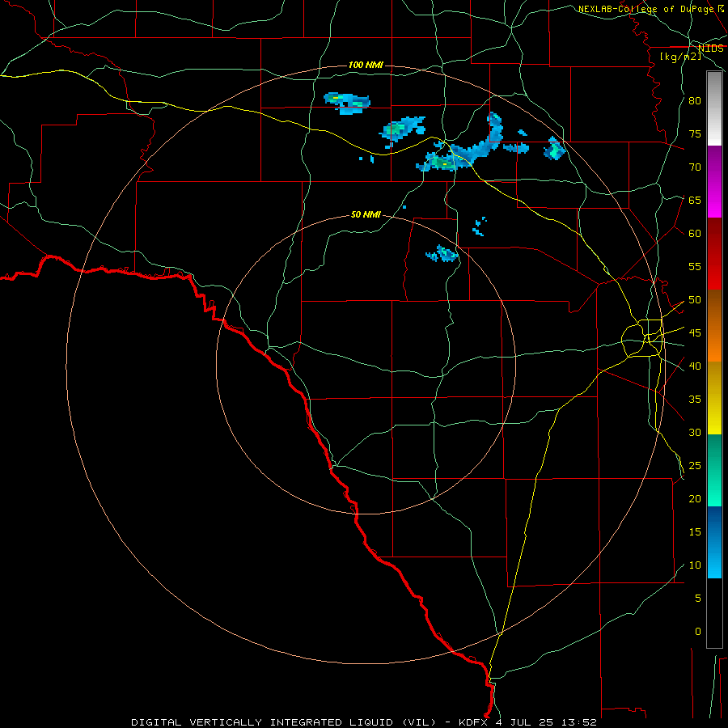Image resolution: width=728 pixels, height=728 pixels.
Task: Click the 'NEXLAB-College of DuPage' credit text
Action: [645, 9]
